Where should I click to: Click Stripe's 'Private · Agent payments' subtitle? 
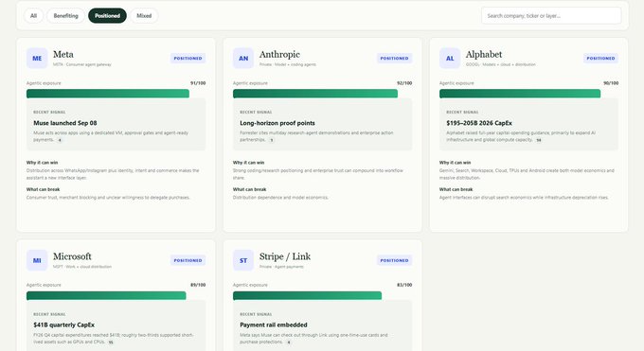coord(281,267)
